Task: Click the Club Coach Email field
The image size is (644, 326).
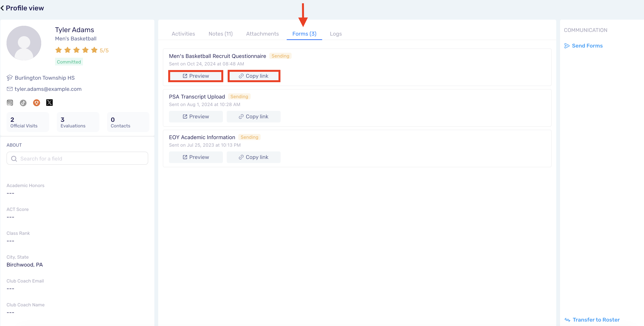Action: [x=25, y=285]
